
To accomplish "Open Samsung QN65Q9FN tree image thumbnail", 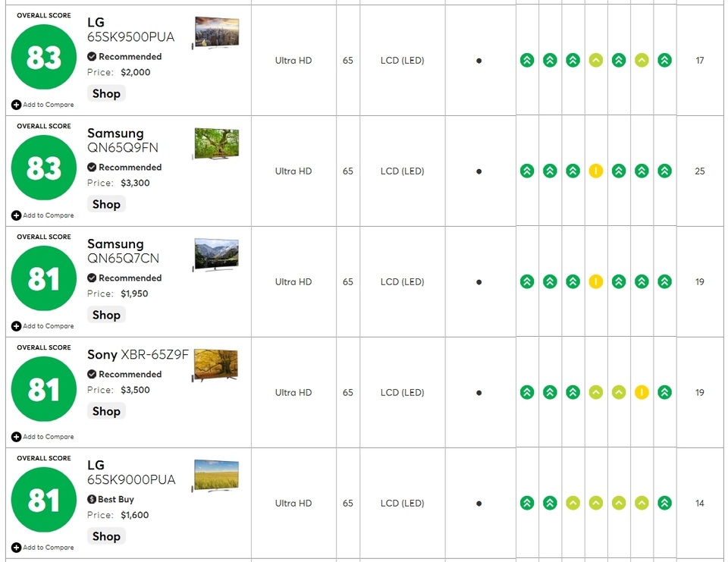I will [x=216, y=144].
